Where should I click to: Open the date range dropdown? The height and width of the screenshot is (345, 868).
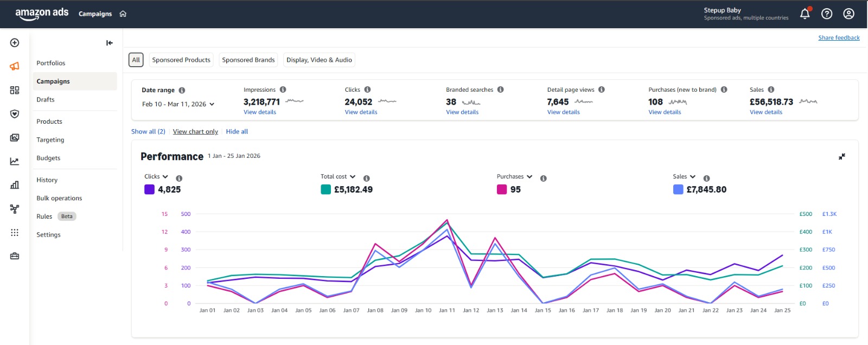(x=178, y=104)
